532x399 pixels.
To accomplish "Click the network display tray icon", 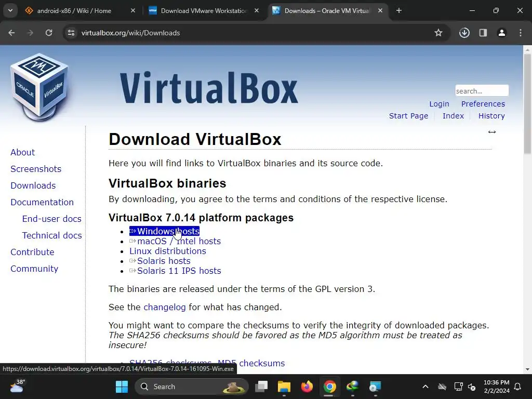I will click(x=458, y=387).
